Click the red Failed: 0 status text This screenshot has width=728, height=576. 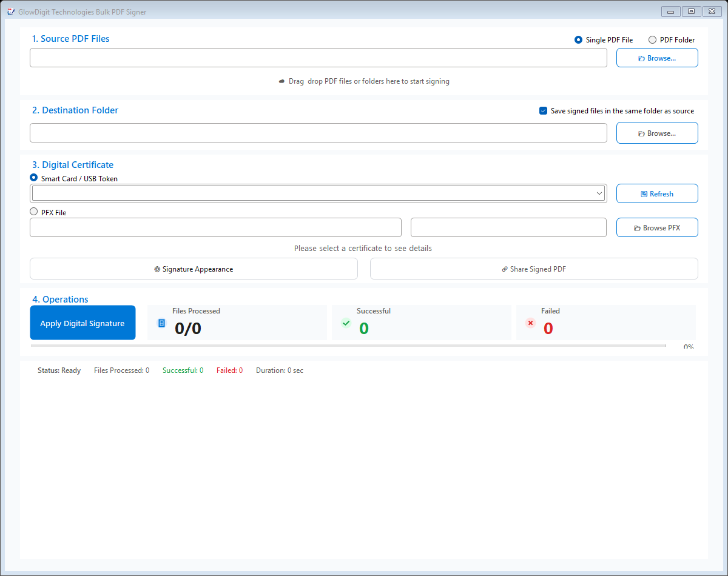(x=229, y=370)
